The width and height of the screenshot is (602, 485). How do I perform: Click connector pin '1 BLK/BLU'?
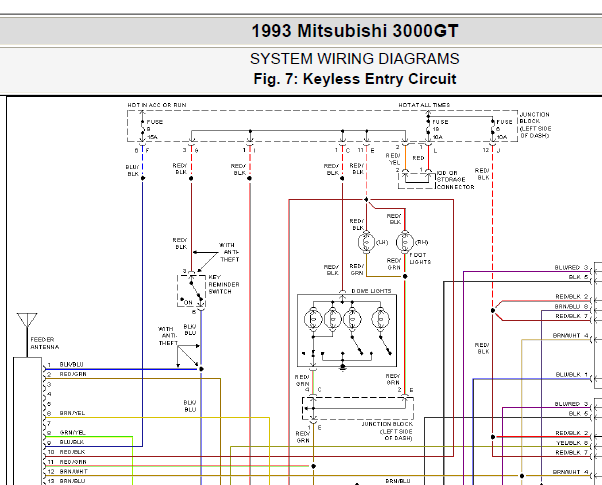click(65, 364)
